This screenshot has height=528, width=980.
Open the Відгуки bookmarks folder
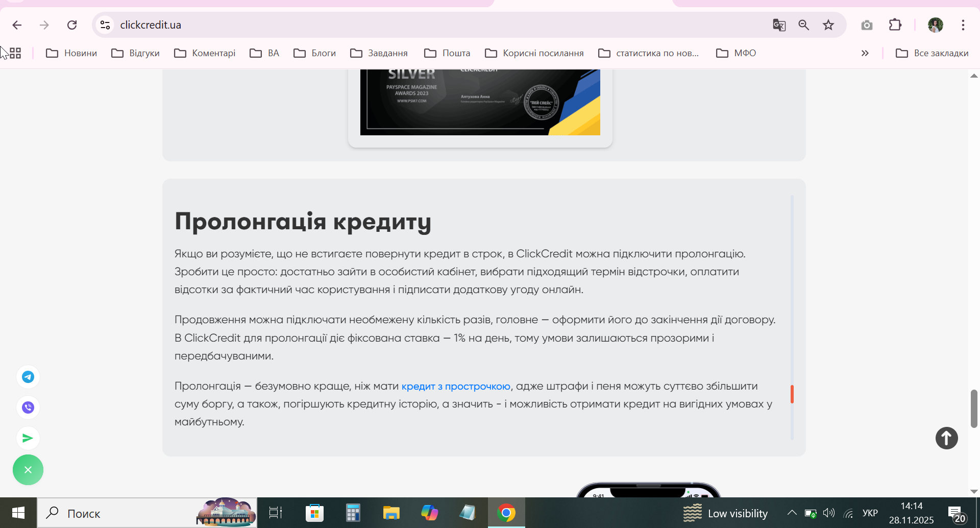[136, 53]
